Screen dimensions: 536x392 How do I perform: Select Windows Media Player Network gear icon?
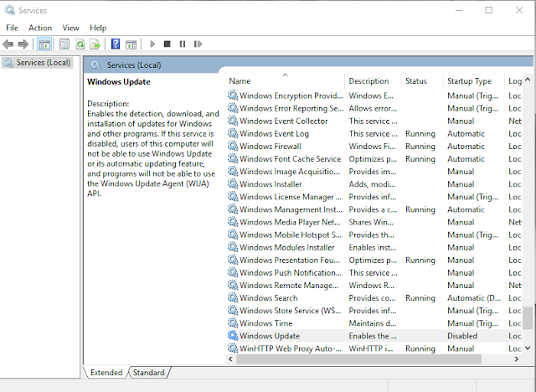coord(233,222)
